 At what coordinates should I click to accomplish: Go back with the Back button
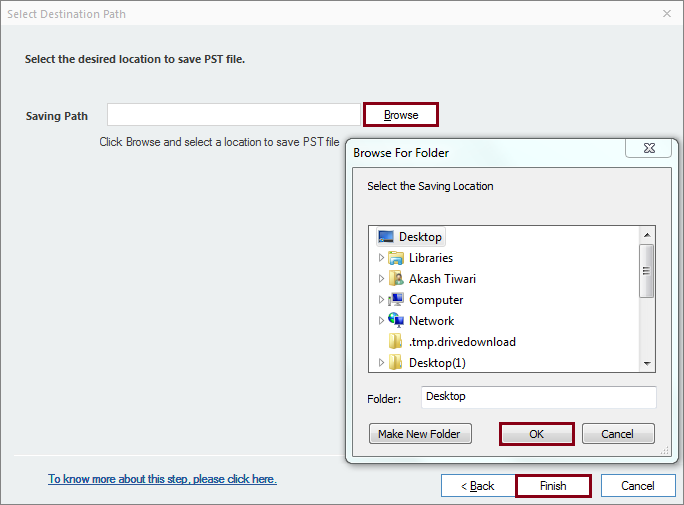[x=478, y=486]
